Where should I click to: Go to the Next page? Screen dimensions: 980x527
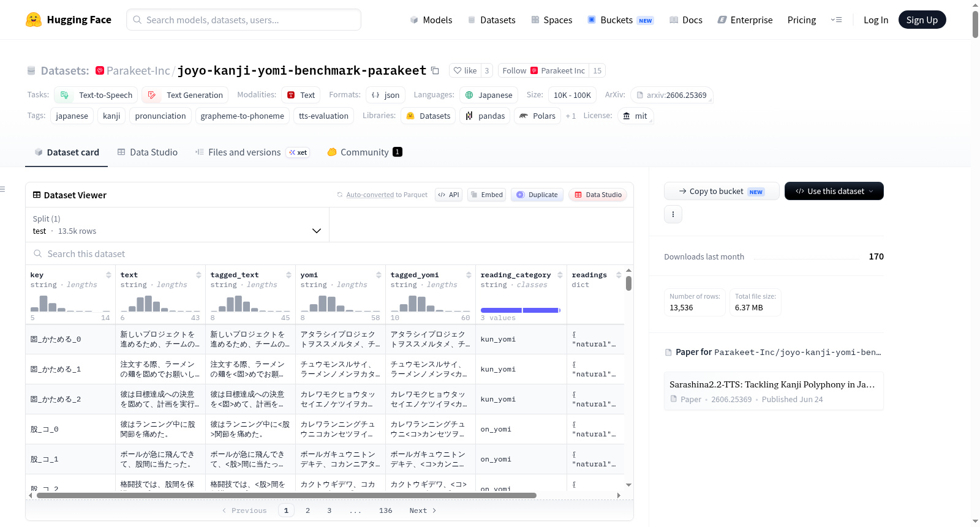tap(423, 510)
